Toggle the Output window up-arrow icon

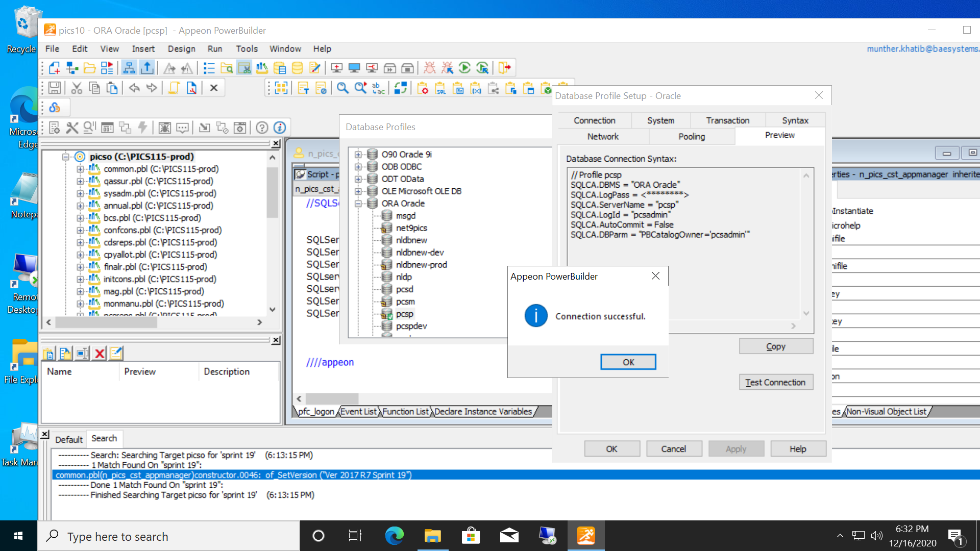[x=147, y=68]
